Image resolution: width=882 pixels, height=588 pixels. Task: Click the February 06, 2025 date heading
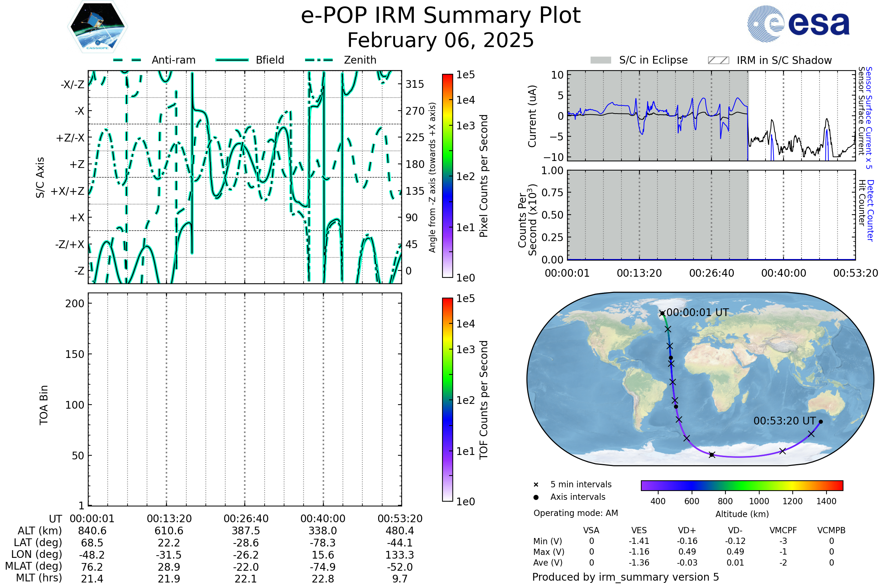click(441, 40)
